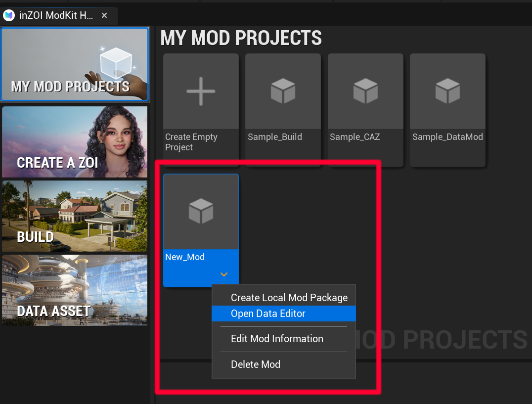Viewport: 532px width, 404px height.
Task: Open the My Mod Projects sidebar panel
Action: click(x=75, y=64)
